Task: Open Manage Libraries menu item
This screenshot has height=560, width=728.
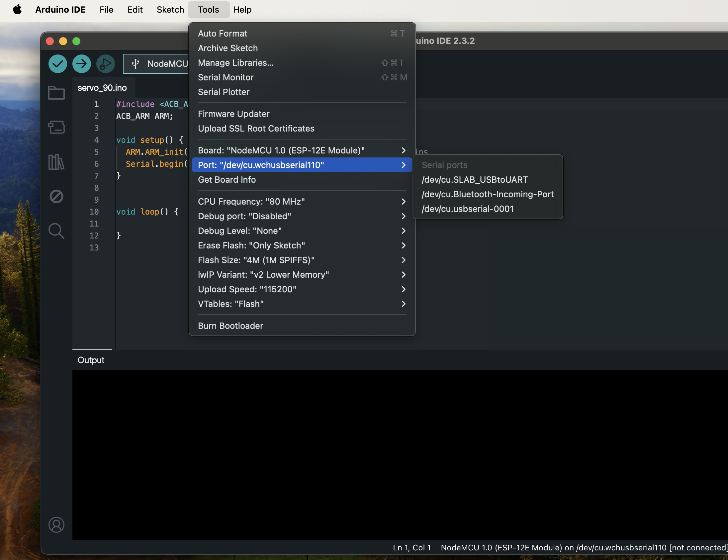Action: click(x=302, y=63)
